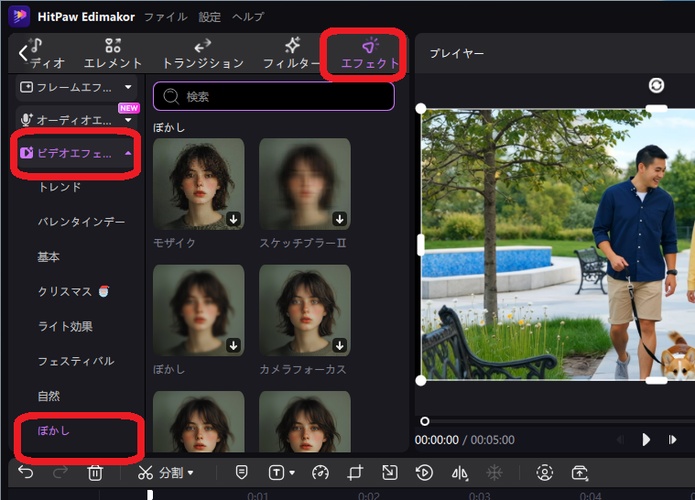This screenshot has width=695, height=500.
Task: Click the effect search field
Action: pyautogui.click(x=273, y=96)
